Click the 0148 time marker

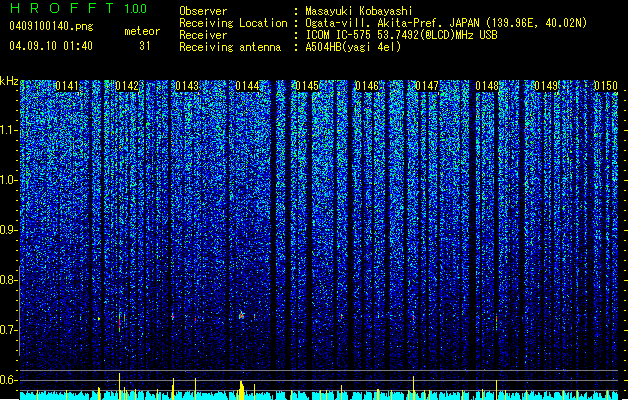pyautogui.click(x=487, y=86)
